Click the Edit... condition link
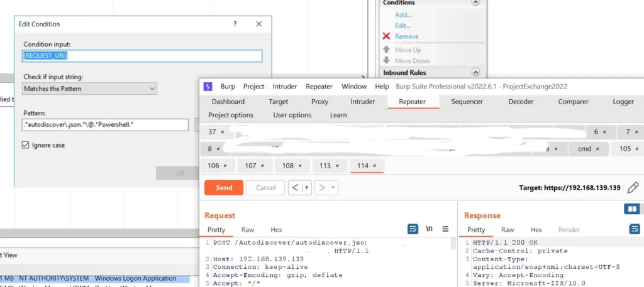644x287 pixels. click(403, 25)
